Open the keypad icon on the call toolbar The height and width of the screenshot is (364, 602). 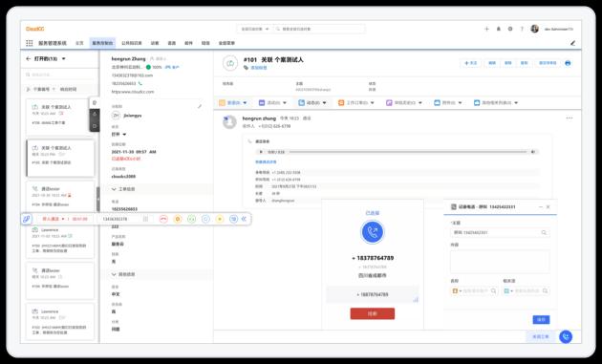pos(145,219)
